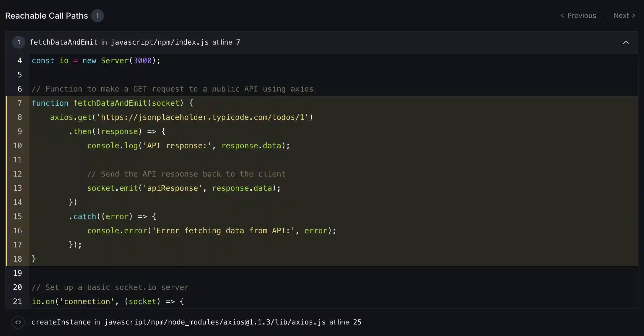The width and height of the screenshot is (644, 336).
Task: Click the Reachable Call Paths heading
Action: (x=47, y=16)
